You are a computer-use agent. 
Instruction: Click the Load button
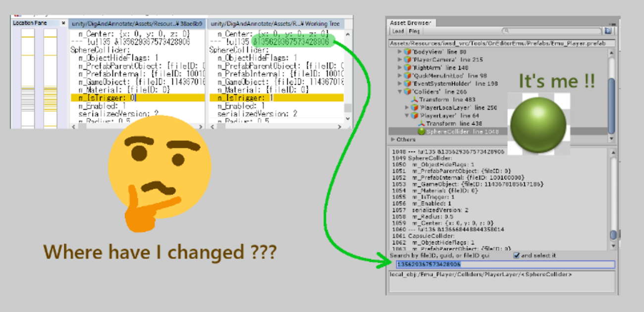pyautogui.click(x=398, y=31)
